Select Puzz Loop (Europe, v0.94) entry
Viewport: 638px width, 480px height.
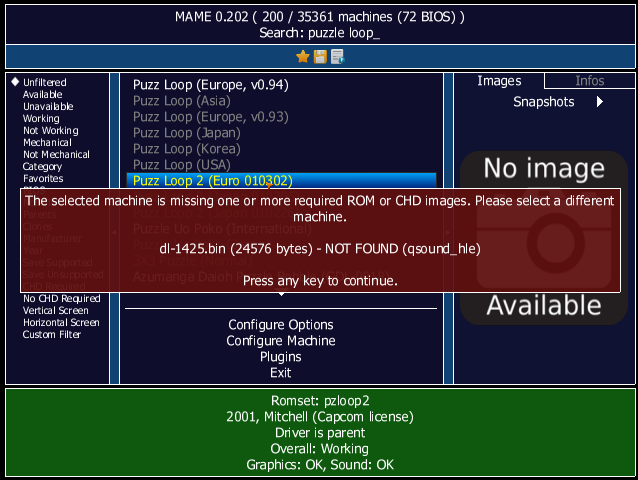point(211,85)
